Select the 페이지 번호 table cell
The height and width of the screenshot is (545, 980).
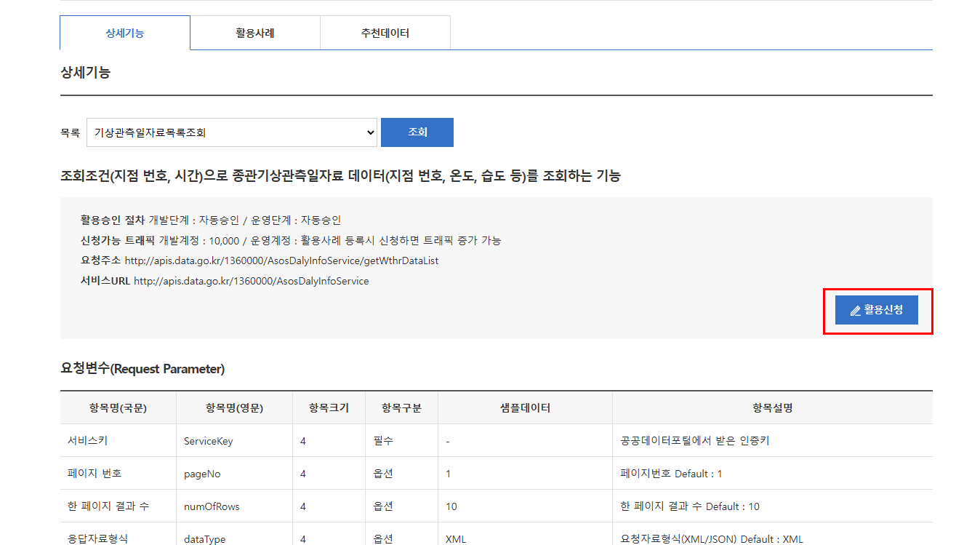pyautogui.click(x=118, y=474)
